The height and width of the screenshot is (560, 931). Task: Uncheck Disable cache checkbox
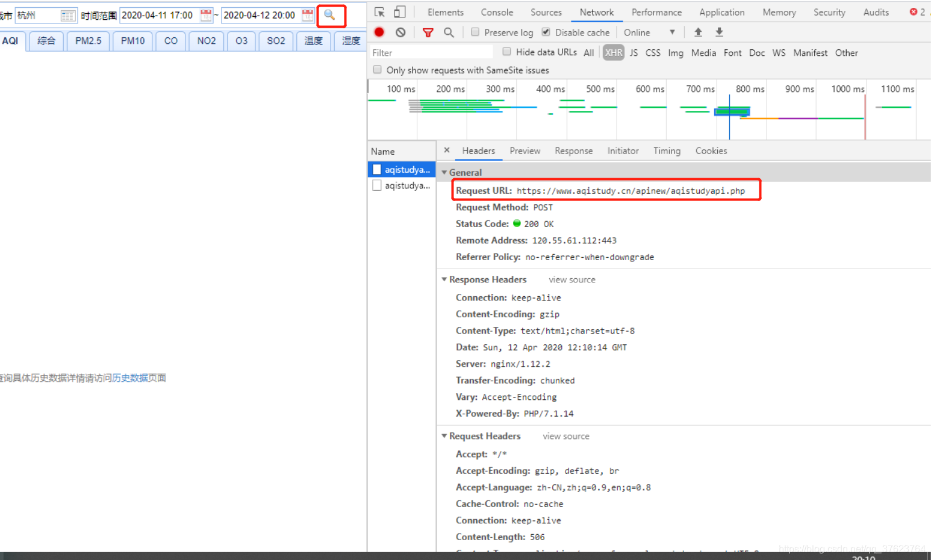[546, 32]
